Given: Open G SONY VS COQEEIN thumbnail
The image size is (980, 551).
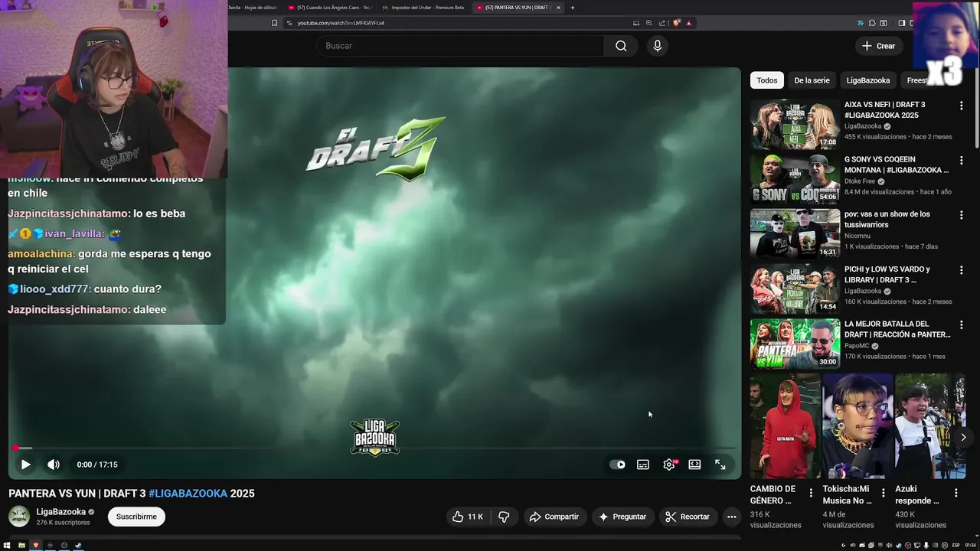Looking at the screenshot, I should [795, 180].
